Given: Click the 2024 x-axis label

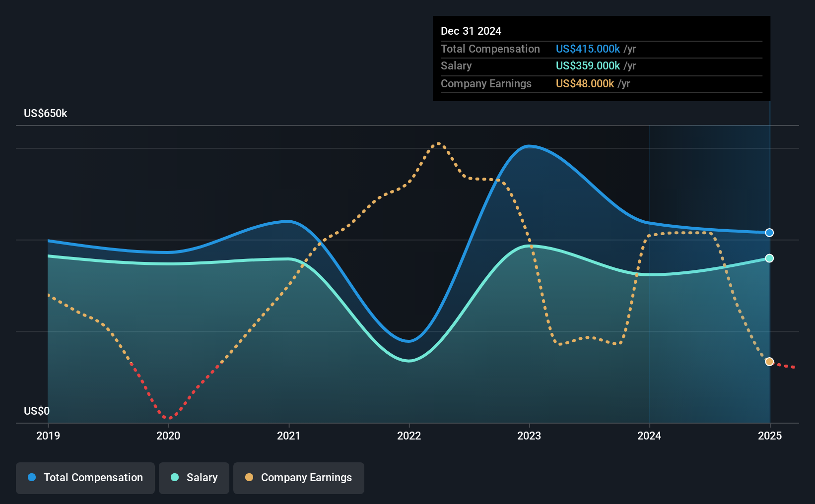Looking at the screenshot, I should [649, 436].
